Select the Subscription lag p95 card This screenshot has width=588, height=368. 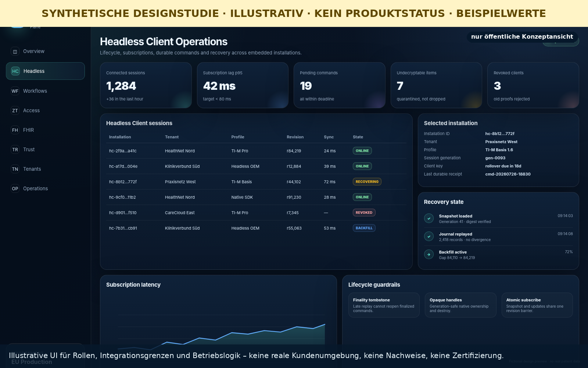(x=243, y=85)
